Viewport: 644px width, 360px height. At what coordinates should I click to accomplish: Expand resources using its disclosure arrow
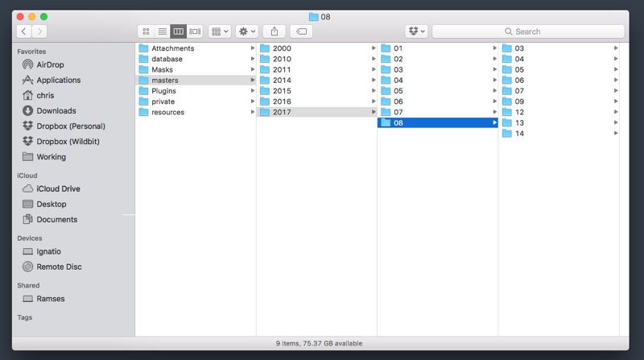[253, 112]
